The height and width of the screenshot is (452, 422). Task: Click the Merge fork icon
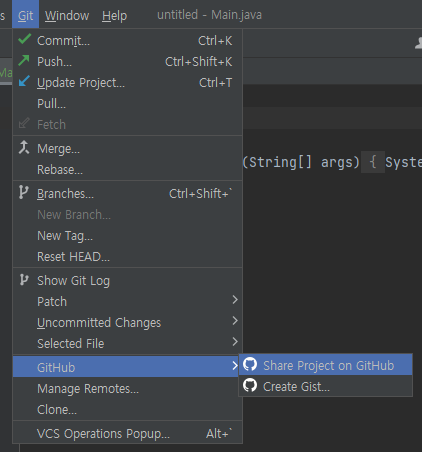tap(24, 147)
